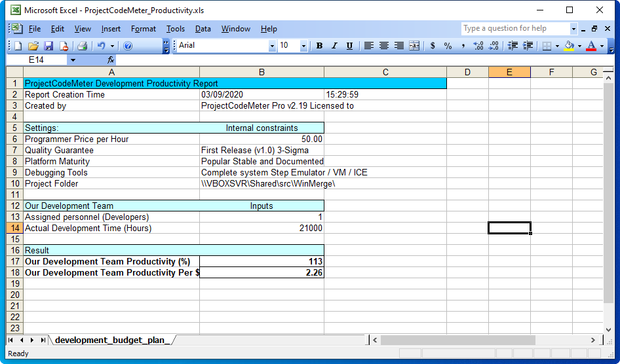Click the Merge and Center icon
This screenshot has width=620, height=364.
coord(414,46)
